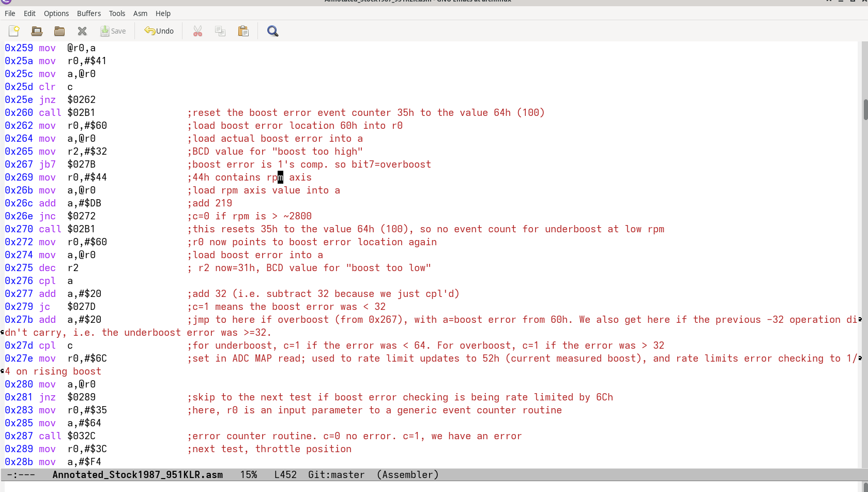Click the L452 line number indicator
This screenshot has width=868, height=492.
click(x=285, y=475)
